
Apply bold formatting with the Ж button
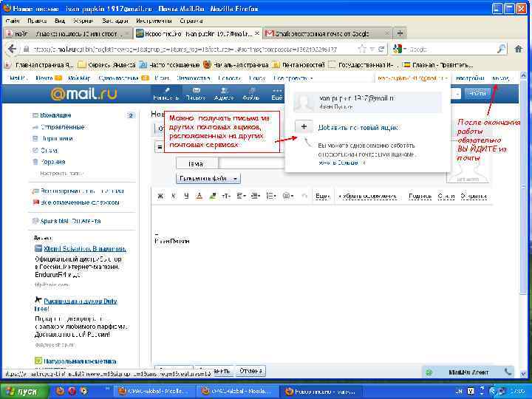[160, 196]
